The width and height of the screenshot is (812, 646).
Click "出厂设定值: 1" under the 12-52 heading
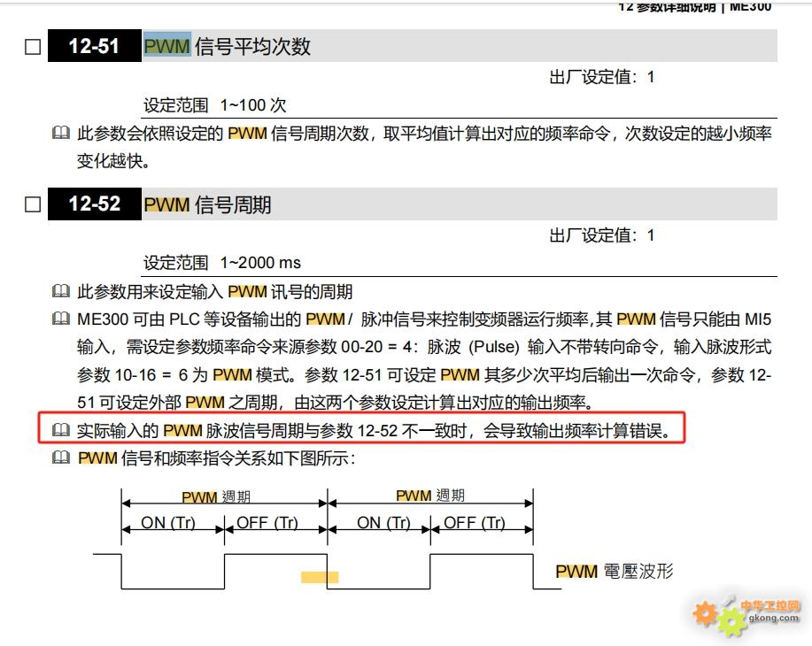click(x=602, y=235)
